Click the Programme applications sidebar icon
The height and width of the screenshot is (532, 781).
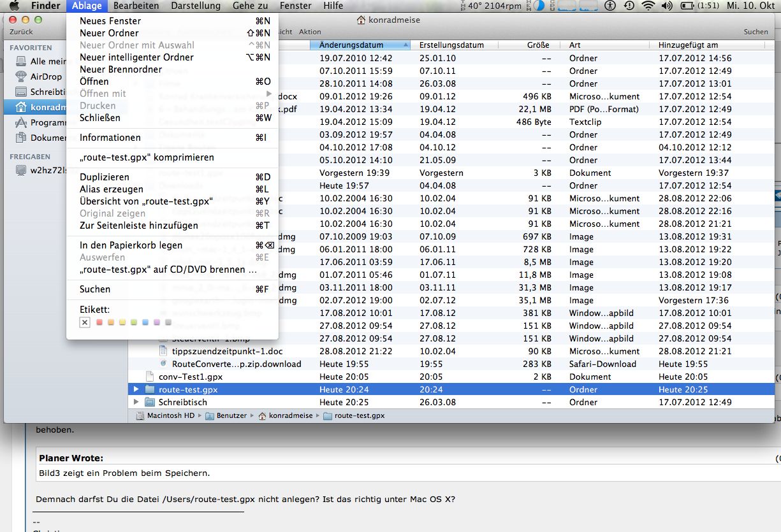pyautogui.click(x=21, y=122)
